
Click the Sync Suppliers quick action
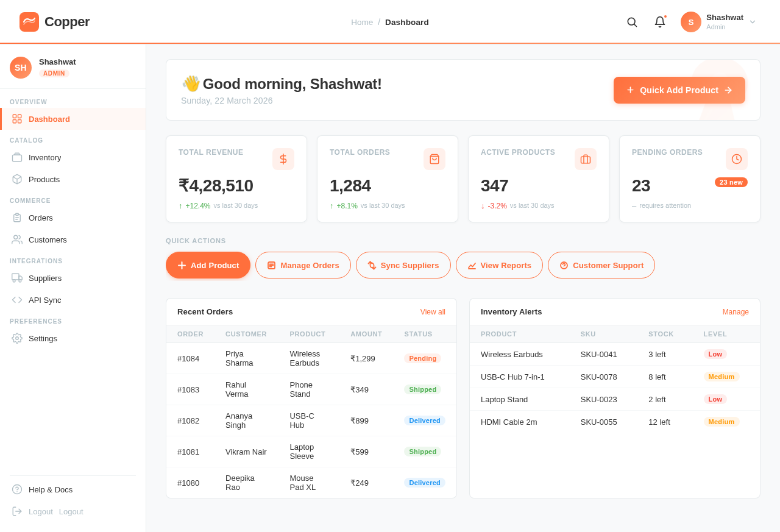pos(403,265)
